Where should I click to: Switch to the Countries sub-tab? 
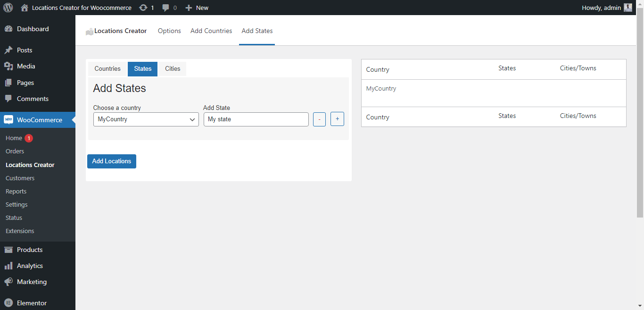pyautogui.click(x=107, y=69)
